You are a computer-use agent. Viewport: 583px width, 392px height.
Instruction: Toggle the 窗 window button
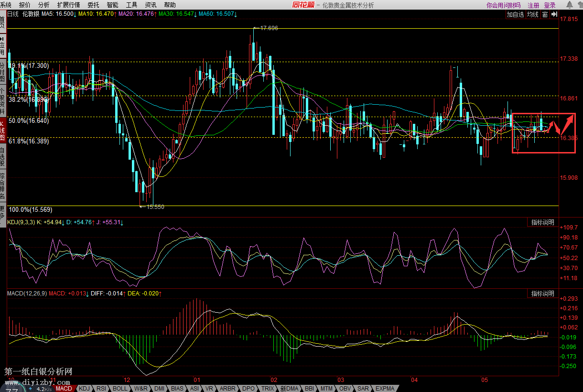click(545, 14)
